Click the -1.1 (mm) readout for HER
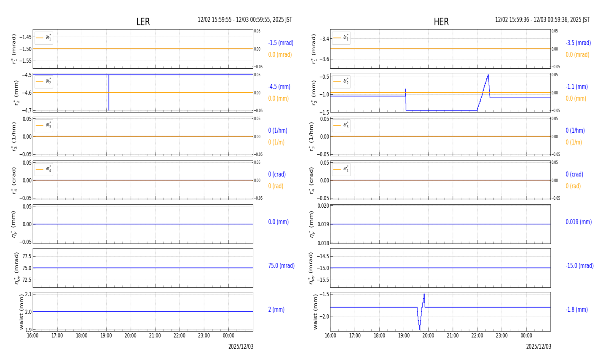The image size is (595, 364). click(576, 87)
